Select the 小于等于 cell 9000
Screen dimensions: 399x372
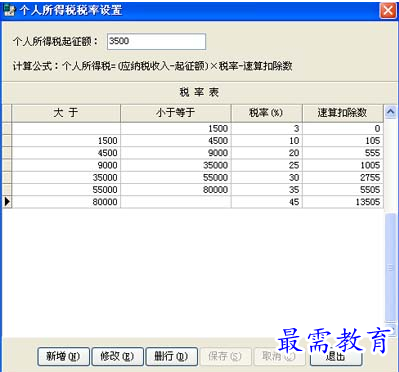pyautogui.click(x=176, y=153)
